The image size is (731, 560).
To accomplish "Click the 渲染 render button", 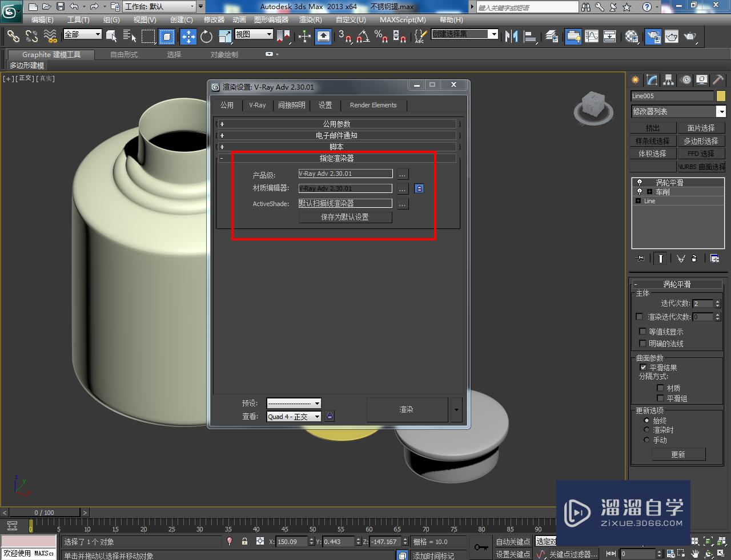I will coord(407,409).
